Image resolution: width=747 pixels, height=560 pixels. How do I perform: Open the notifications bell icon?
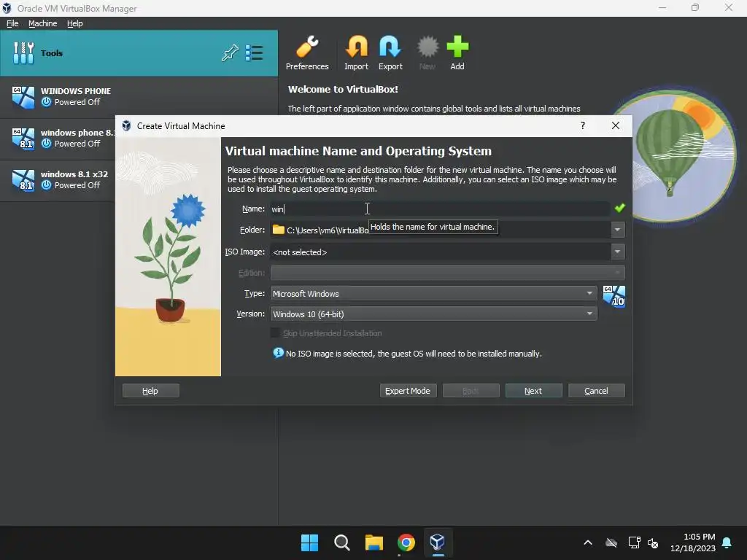[727, 542]
